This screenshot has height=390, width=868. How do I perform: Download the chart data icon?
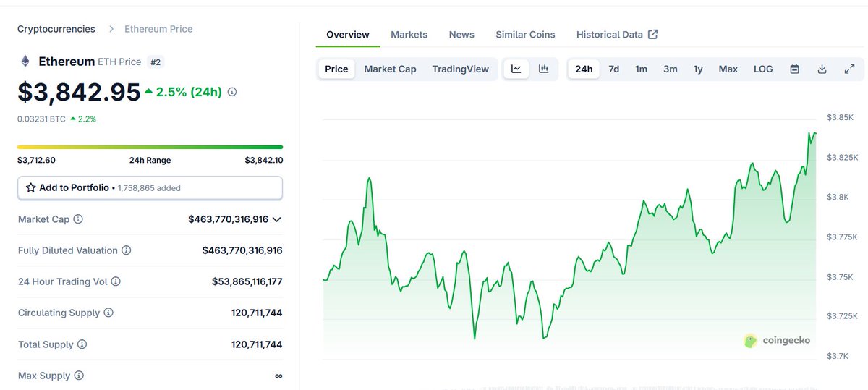tap(822, 69)
